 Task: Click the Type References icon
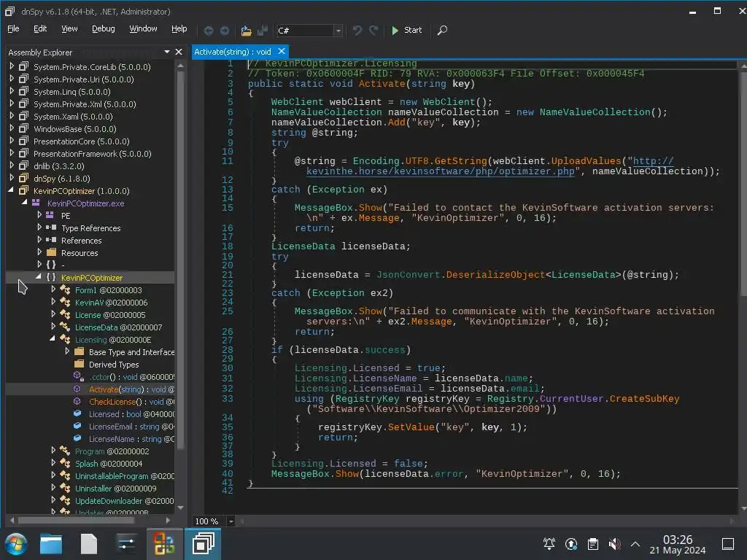51,227
